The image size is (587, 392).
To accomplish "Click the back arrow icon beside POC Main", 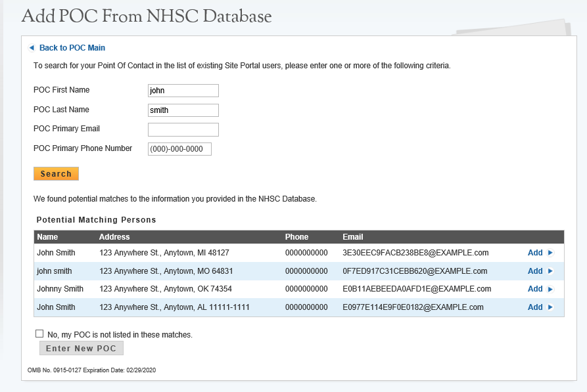I will click(x=31, y=48).
